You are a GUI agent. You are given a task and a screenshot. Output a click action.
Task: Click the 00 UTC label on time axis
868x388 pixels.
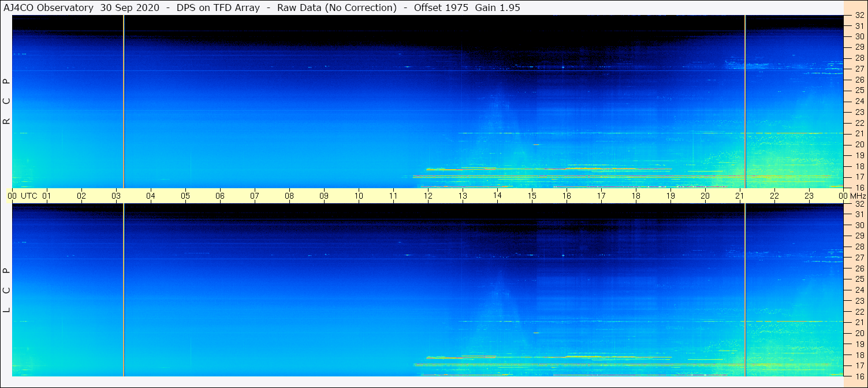pos(23,196)
